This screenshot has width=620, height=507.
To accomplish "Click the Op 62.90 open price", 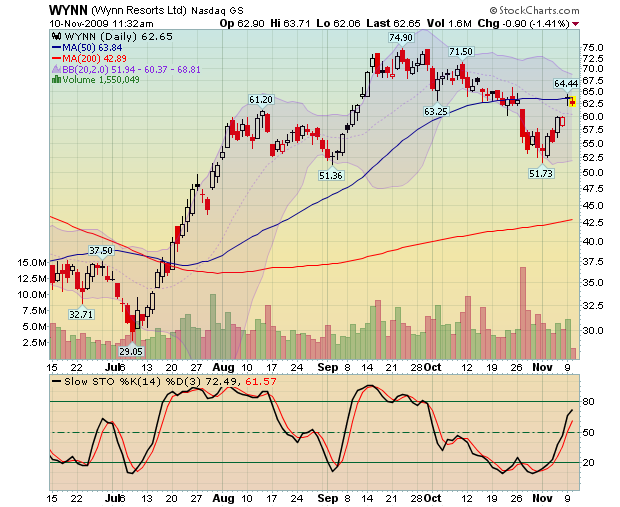I will coord(242,24).
